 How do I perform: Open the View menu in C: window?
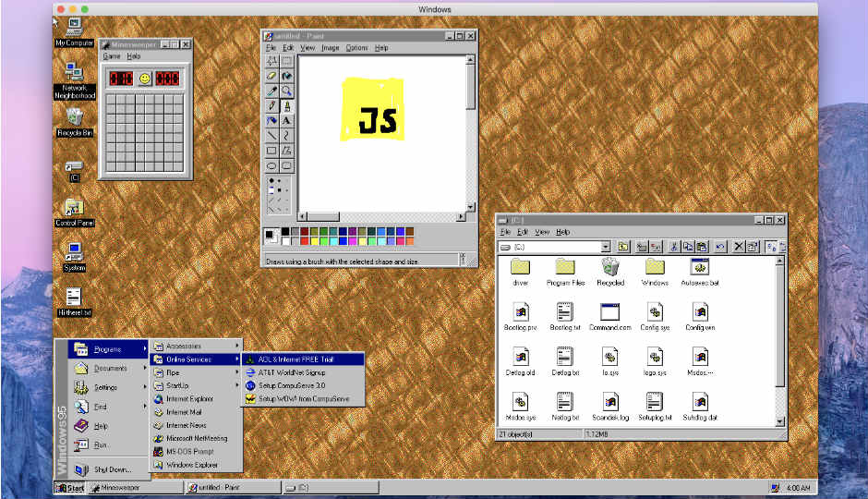542,232
